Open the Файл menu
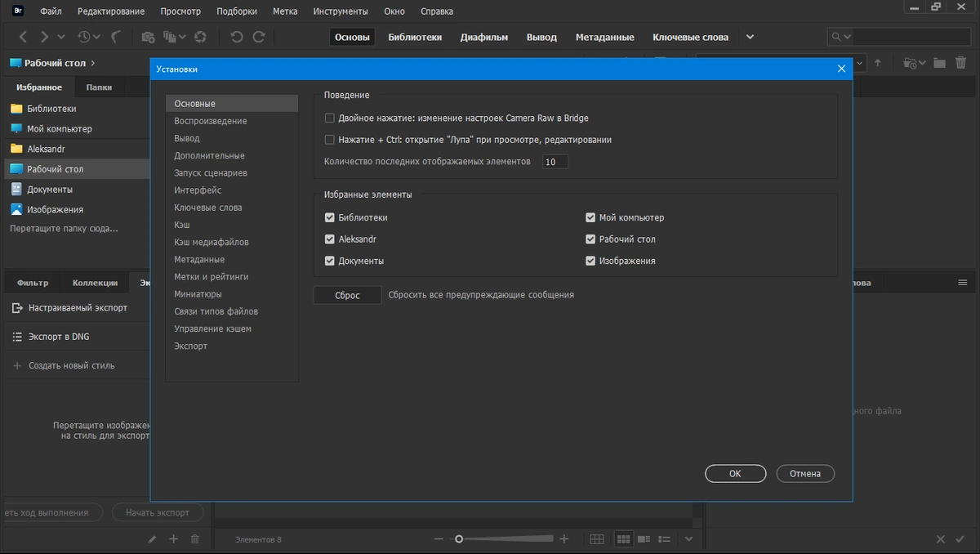The width and height of the screenshot is (980, 554). [51, 11]
